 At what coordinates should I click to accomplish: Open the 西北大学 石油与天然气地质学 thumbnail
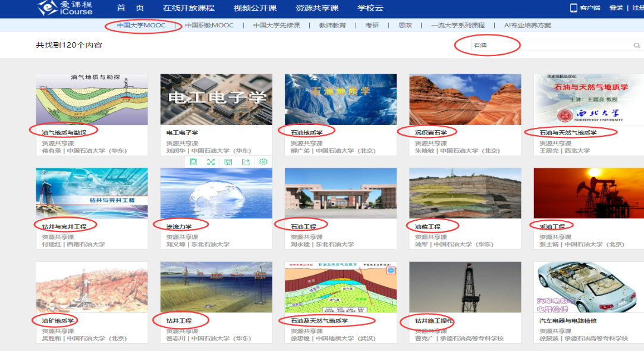[x=589, y=99]
